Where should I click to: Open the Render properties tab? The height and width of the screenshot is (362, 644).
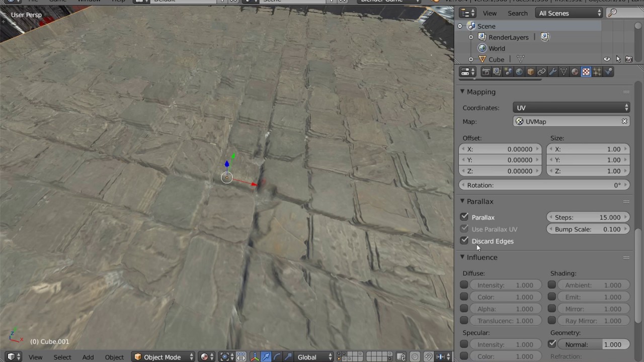click(486, 72)
